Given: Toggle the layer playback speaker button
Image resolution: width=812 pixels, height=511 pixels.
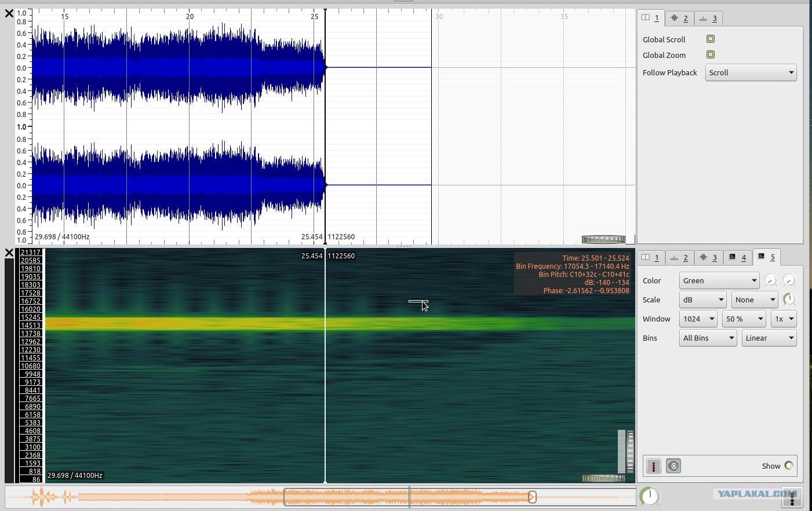Looking at the screenshot, I should 673,466.
